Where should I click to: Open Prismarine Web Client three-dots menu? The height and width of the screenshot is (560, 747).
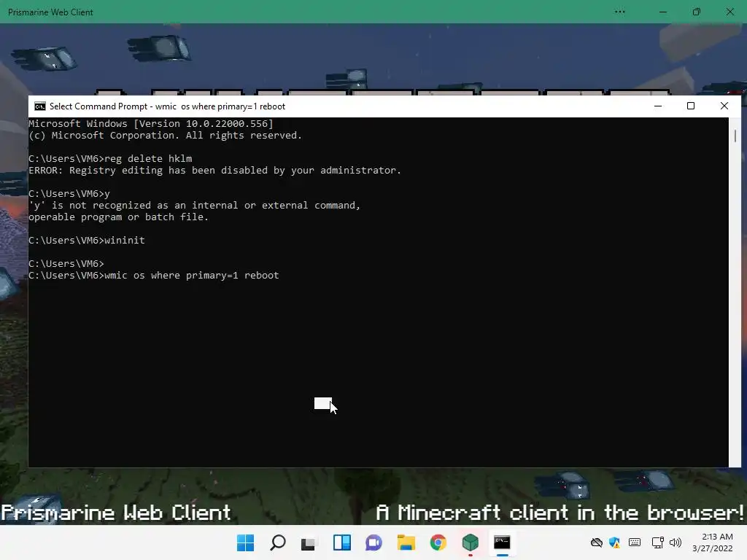pyautogui.click(x=620, y=12)
